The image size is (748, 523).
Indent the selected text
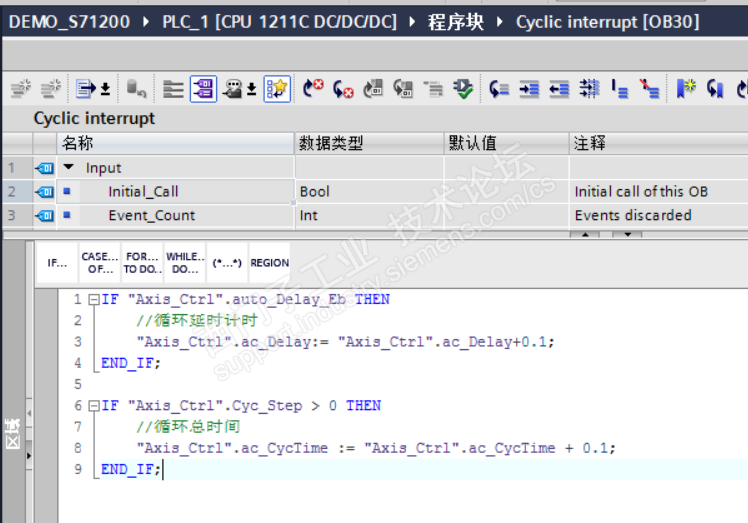(530, 89)
